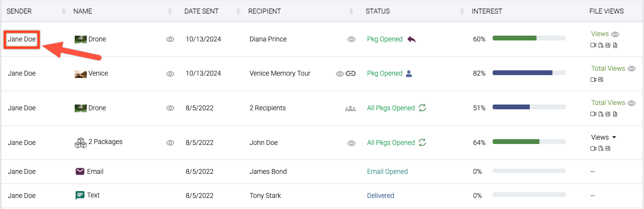Click the group icon beside 2 Recipients
Viewport: 644px width, 209px height.
pyautogui.click(x=350, y=108)
